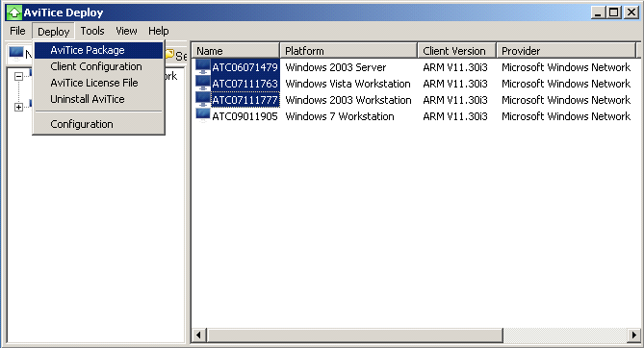Minimize the AviTice Deploy window

tap(599, 12)
